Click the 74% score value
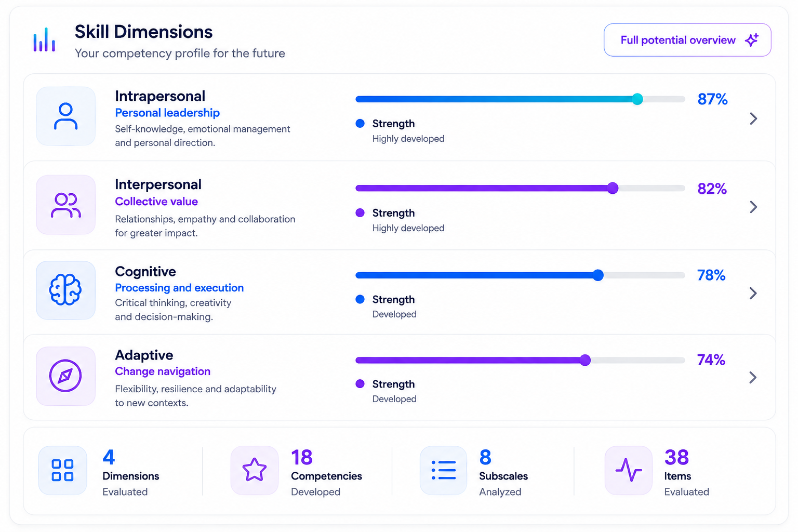Viewport: 798px width, 532px height. 711,360
